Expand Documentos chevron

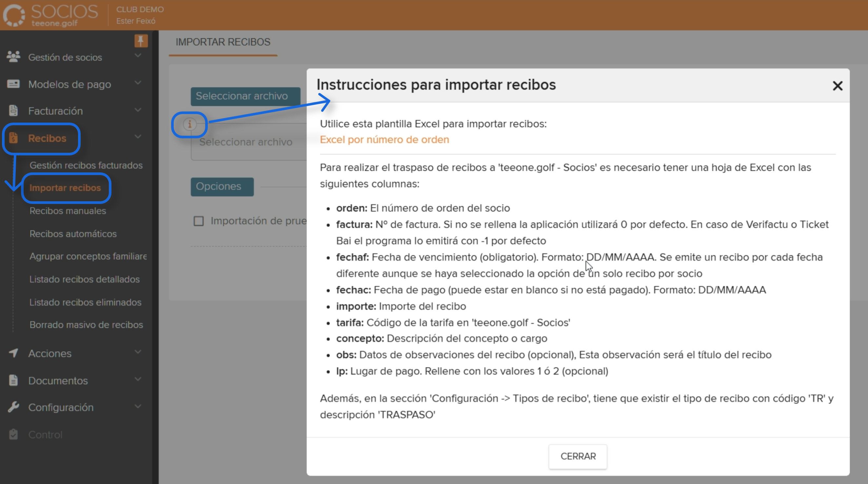pyautogui.click(x=138, y=379)
